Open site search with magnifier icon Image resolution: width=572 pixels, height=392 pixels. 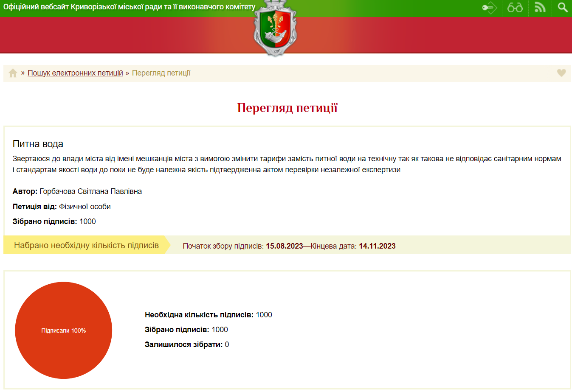coord(563,8)
